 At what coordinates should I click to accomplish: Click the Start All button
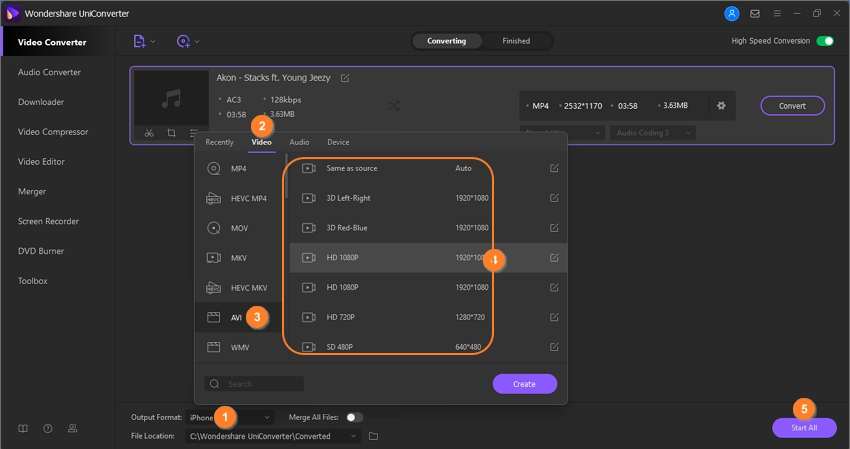[804, 428]
